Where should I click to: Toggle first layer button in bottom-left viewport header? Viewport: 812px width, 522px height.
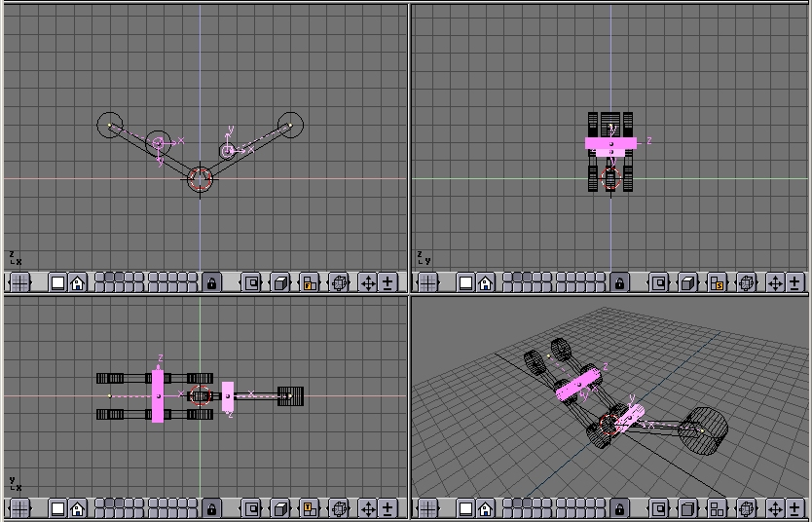98,504
